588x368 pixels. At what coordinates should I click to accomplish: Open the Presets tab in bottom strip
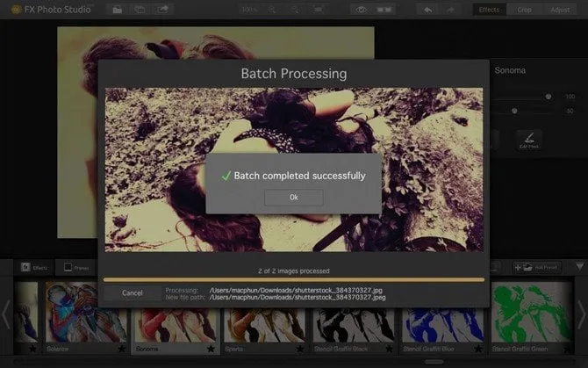point(75,267)
